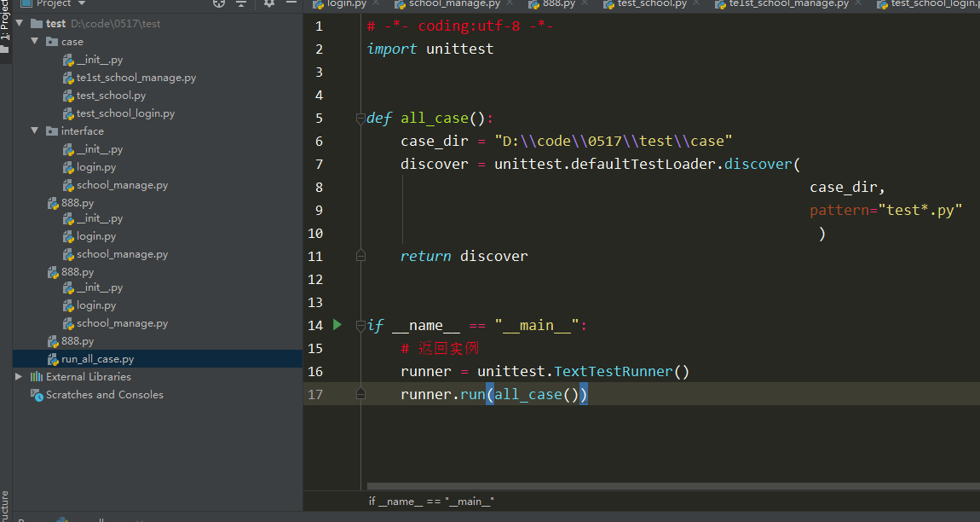
Task: Close the school_manage.py tab
Action: tap(510, 3)
